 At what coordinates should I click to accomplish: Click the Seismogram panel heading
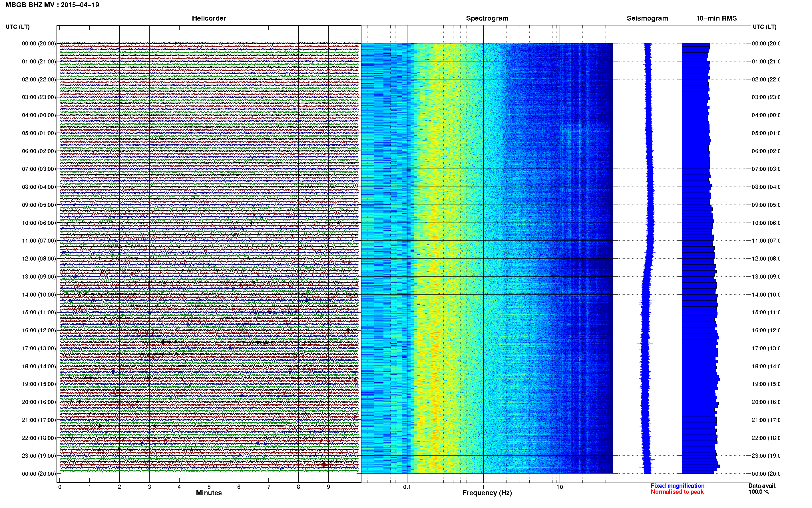647,19
